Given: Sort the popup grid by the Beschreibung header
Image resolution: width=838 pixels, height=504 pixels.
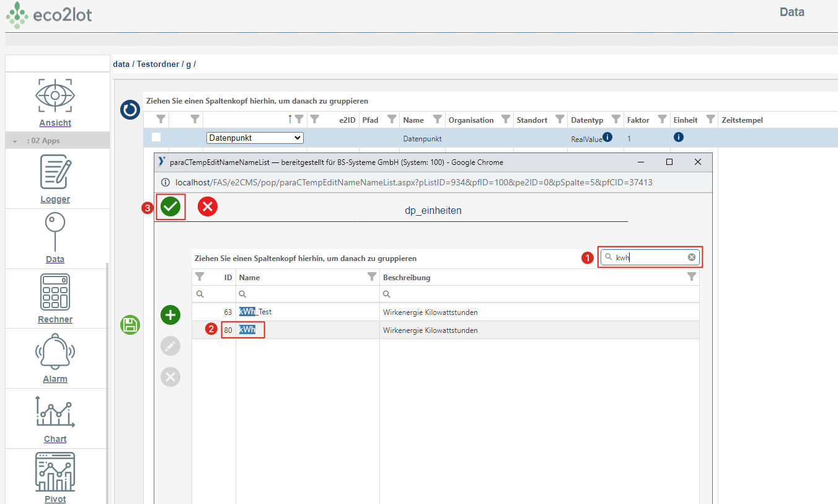Looking at the screenshot, I should [x=407, y=277].
